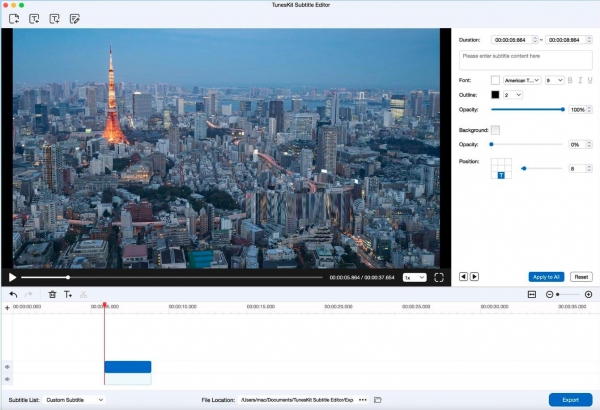Click the position offset slider
The height and width of the screenshot is (410, 600).
point(542,168)
